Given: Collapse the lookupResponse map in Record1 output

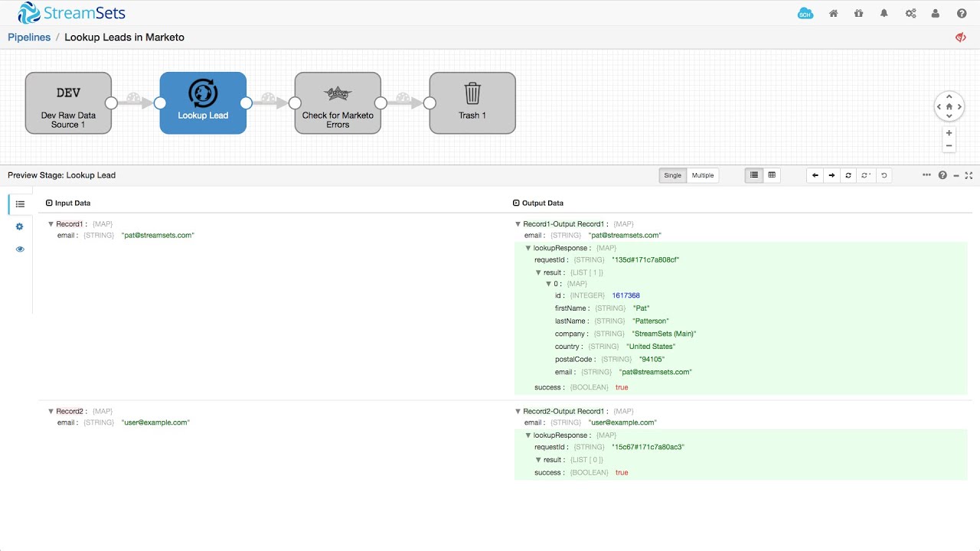Looking at the screenshot, I should coord(528,248).
